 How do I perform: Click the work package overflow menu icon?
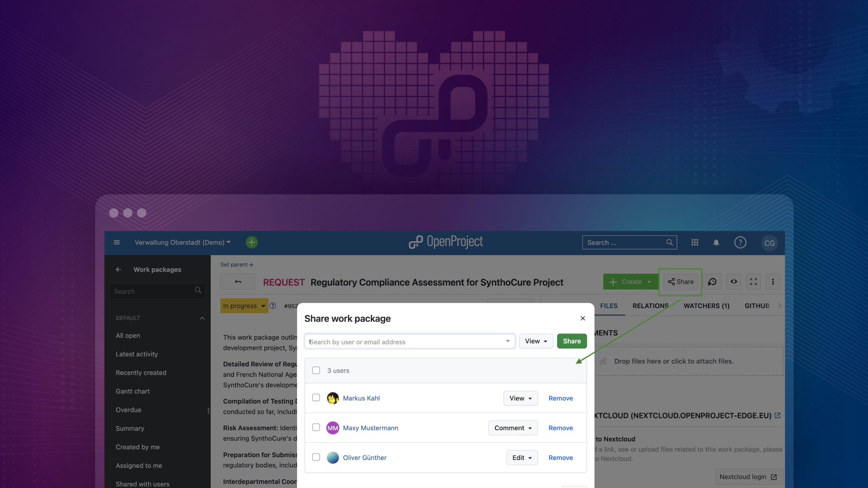click(773, 282)
